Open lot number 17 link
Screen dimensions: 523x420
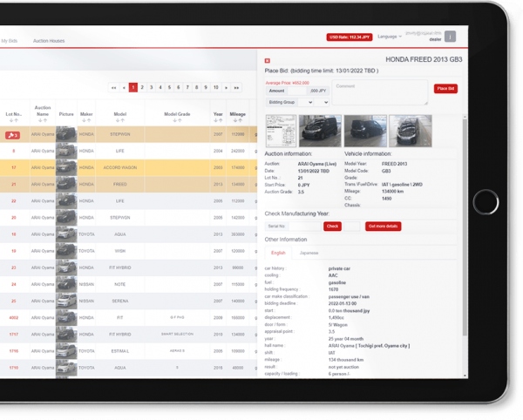click(x=14, y=167)
